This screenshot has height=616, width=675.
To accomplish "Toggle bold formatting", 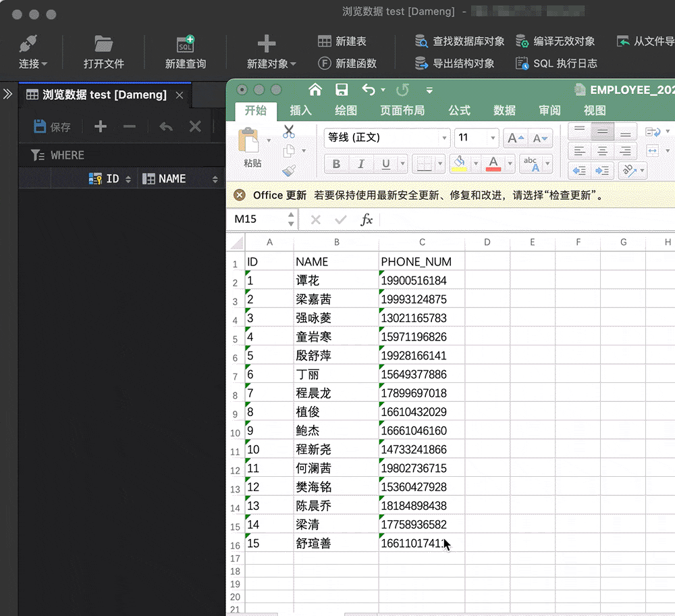I will click(x=336, y=164).
